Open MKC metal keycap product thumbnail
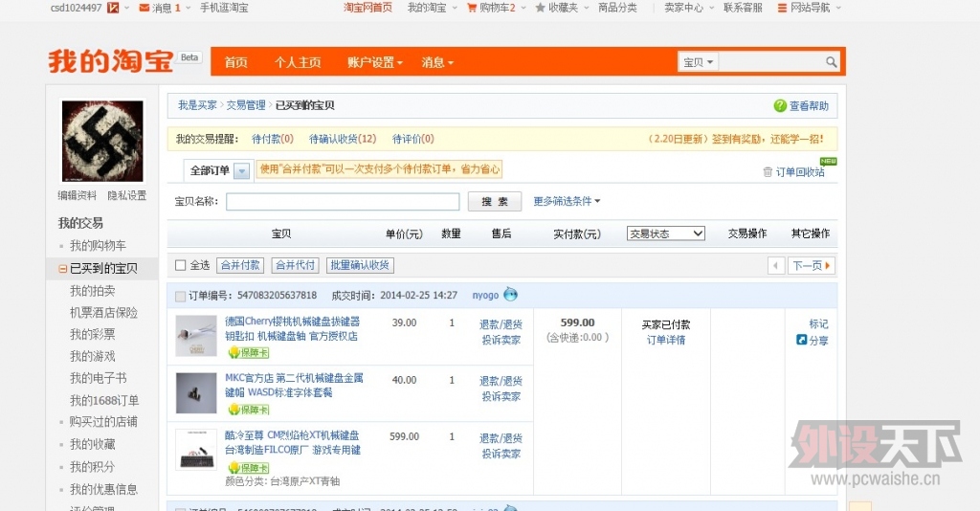 196,393
